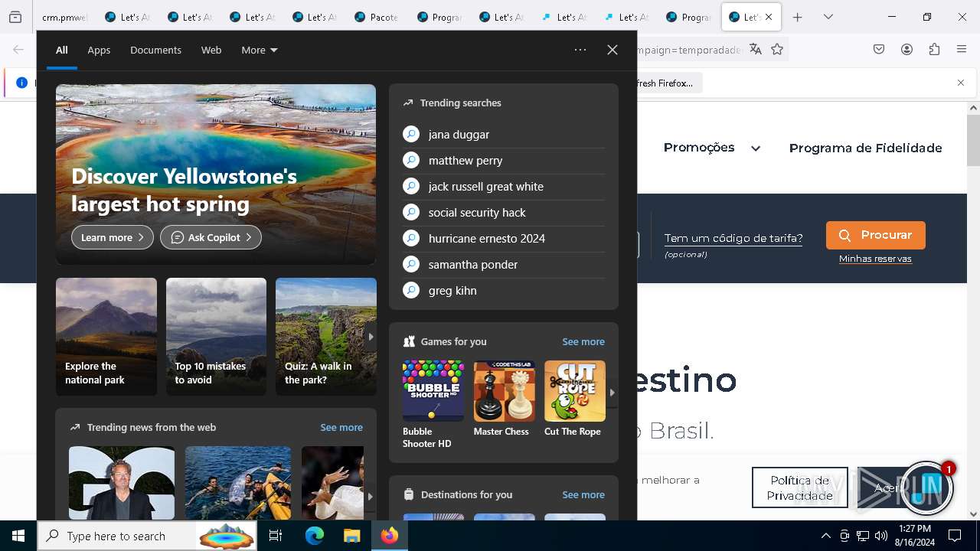Viewport: 980px width, 551px height.
Task: Click Tem um código de tarifa link
Action: pos(733,238)
